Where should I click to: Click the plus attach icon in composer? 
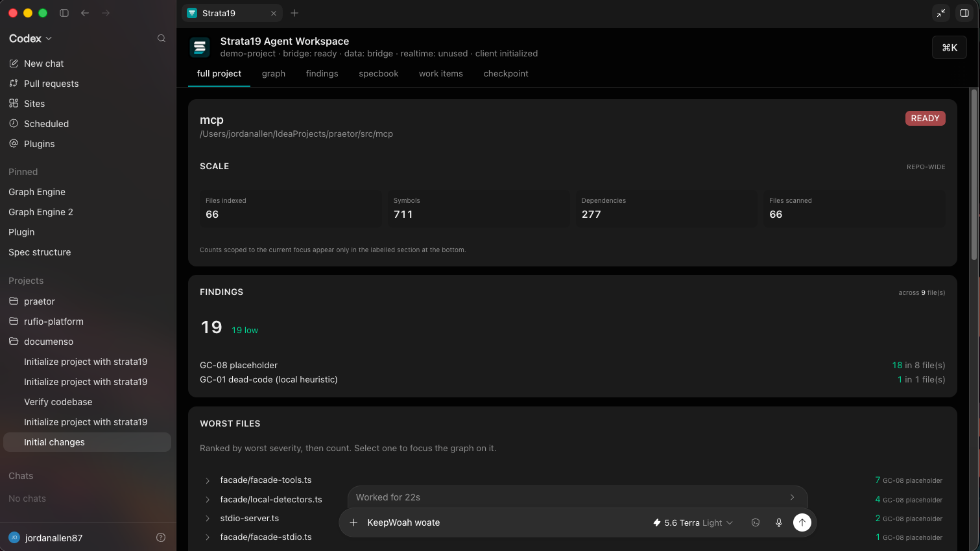[353, 522]
